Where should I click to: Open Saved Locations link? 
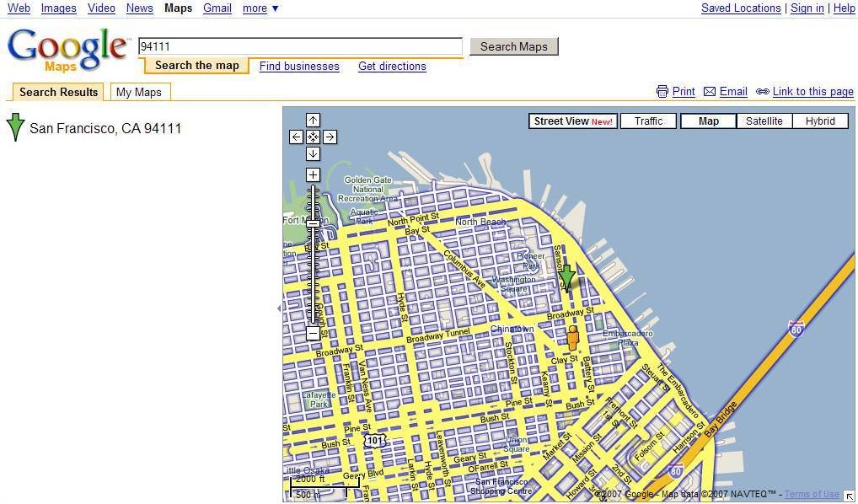(741, 8)
